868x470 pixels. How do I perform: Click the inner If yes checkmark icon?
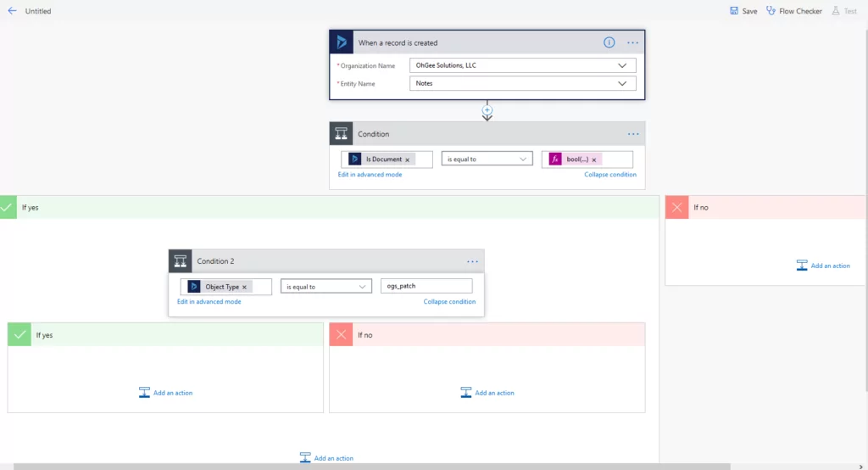point(19,335)
